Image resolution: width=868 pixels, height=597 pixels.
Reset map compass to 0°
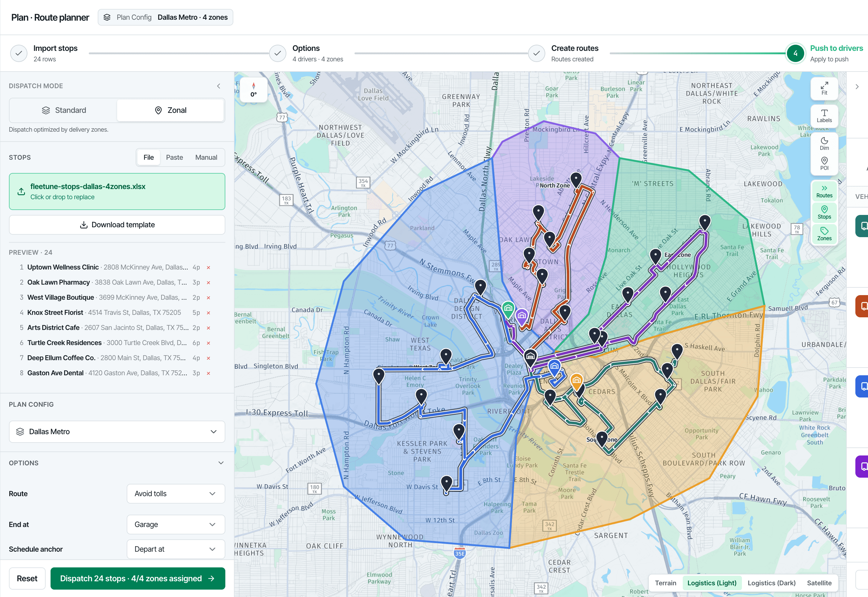253,90
